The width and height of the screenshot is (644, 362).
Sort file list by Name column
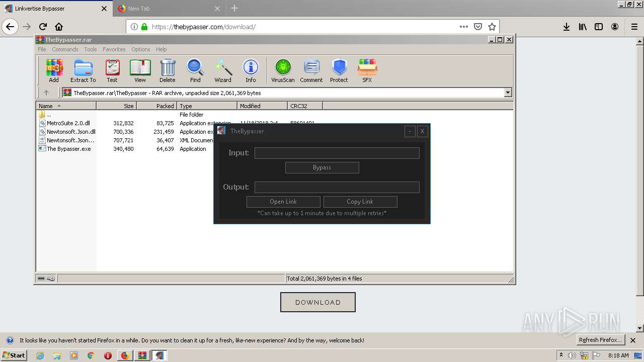pyautogui.click(x=66, y=106)
